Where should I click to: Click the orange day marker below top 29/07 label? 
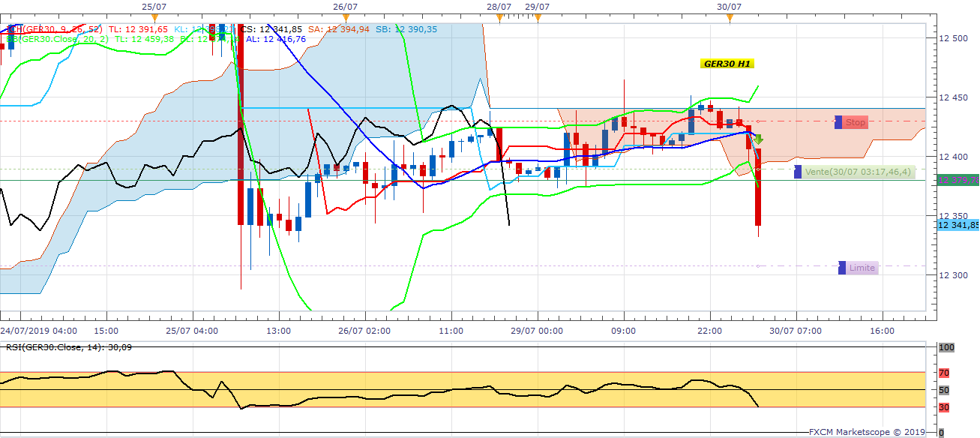click(537, 17)
